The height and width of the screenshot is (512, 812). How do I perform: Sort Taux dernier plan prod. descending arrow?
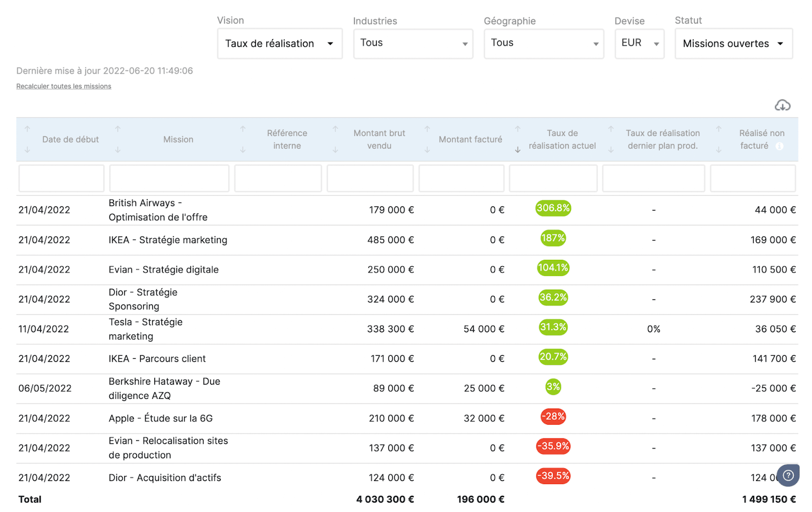tap(611, 150)
